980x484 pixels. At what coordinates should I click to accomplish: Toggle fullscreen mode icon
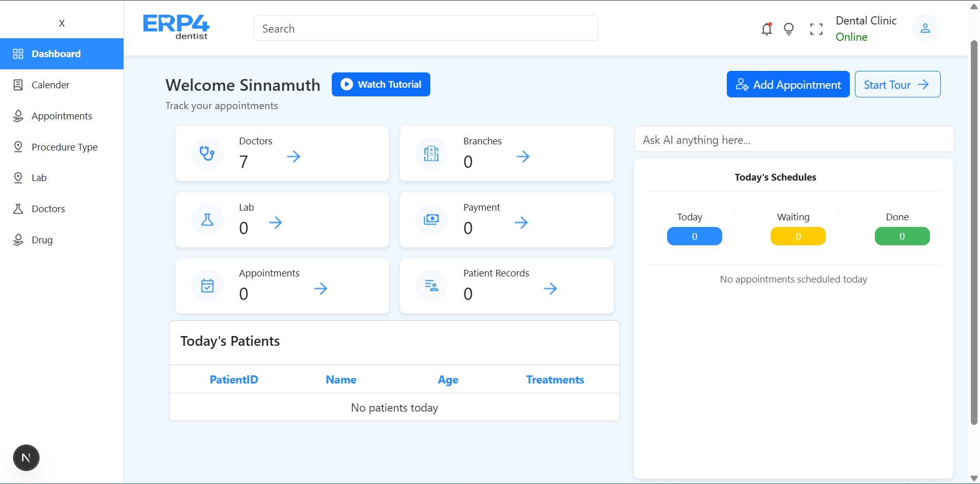pyautogui.click(x=816, y=29)
